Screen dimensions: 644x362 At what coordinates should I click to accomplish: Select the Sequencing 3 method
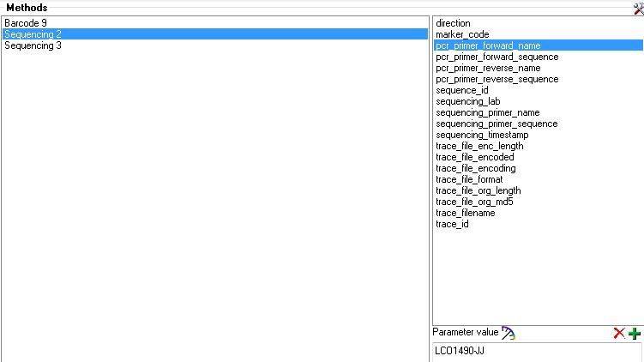(33, 45)
